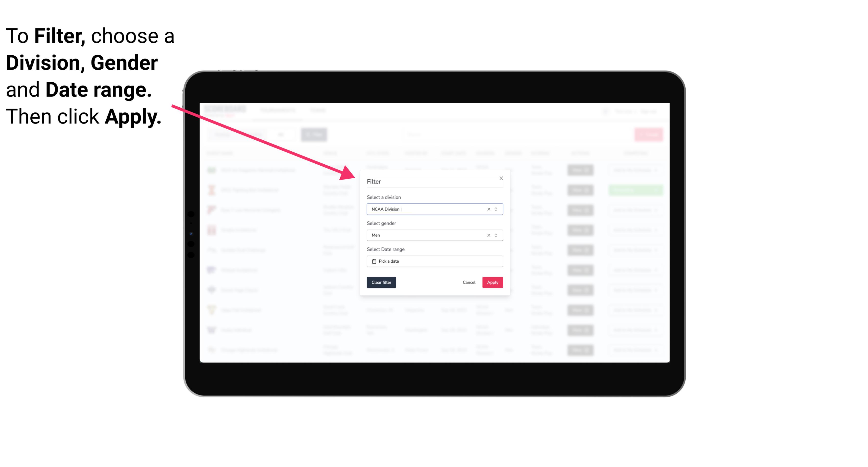Open the date range picker

[x=434, y=261]
